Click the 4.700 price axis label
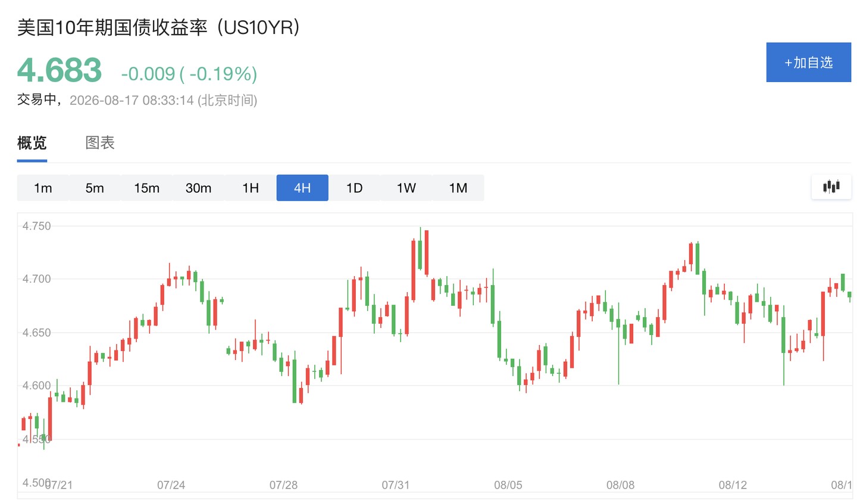This screenshot has width=857, height=504. coord(37,279)
